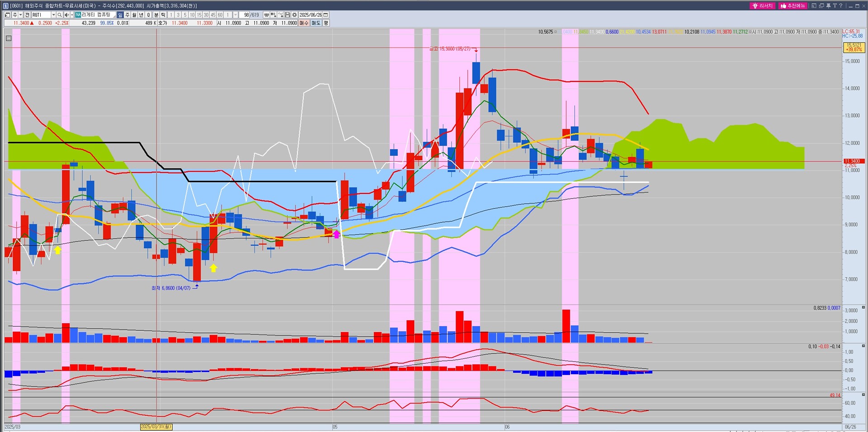Toggle the daily (일) period button

coord(120,15)
